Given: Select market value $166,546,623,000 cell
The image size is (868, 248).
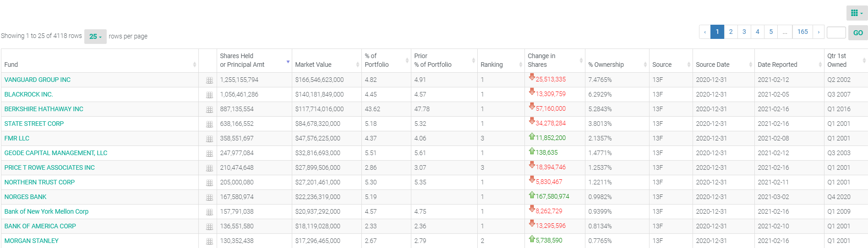Looking at the screenshot, I should point(327,80).
